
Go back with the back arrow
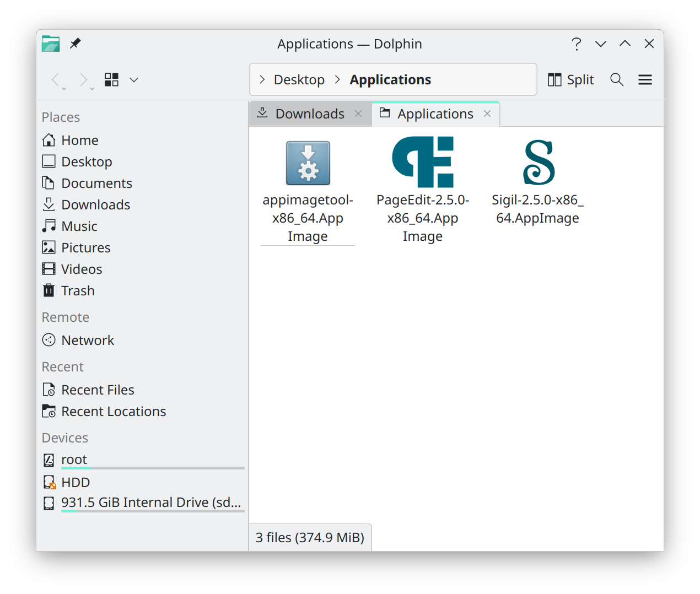coord(55,80)
